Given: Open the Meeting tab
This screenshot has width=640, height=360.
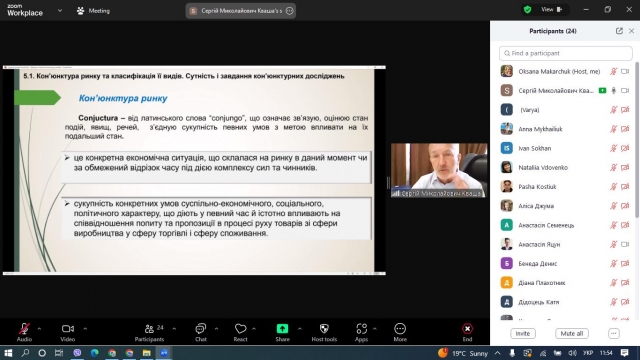Looking at the screenshot, I should (93, 11).
